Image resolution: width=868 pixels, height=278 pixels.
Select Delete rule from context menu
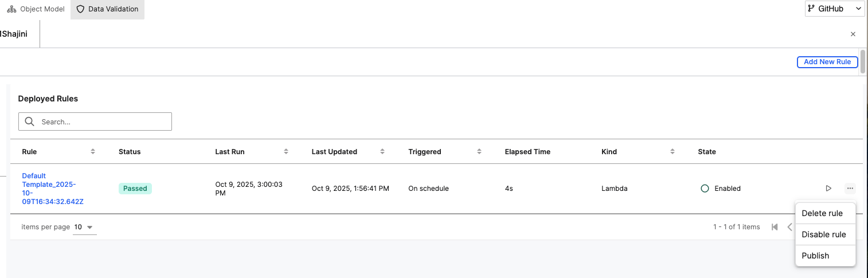(822, 213)
